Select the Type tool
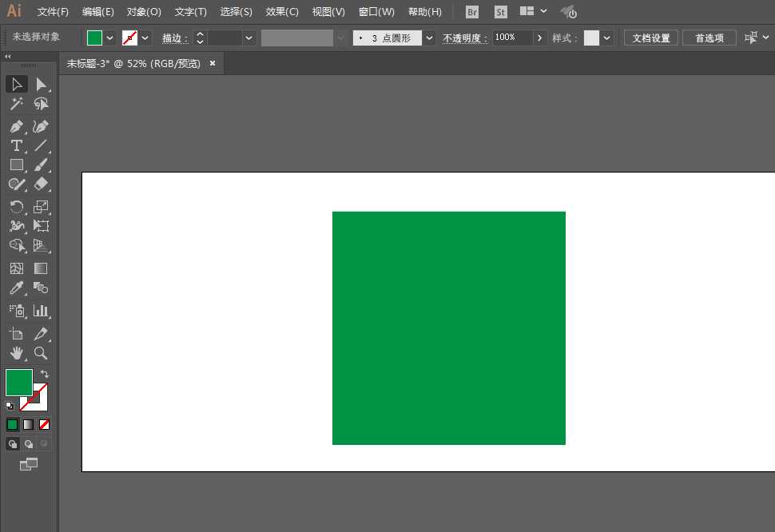Image resolution: width=775 pixels, height=532 pixels. click(x=16, y=145)
